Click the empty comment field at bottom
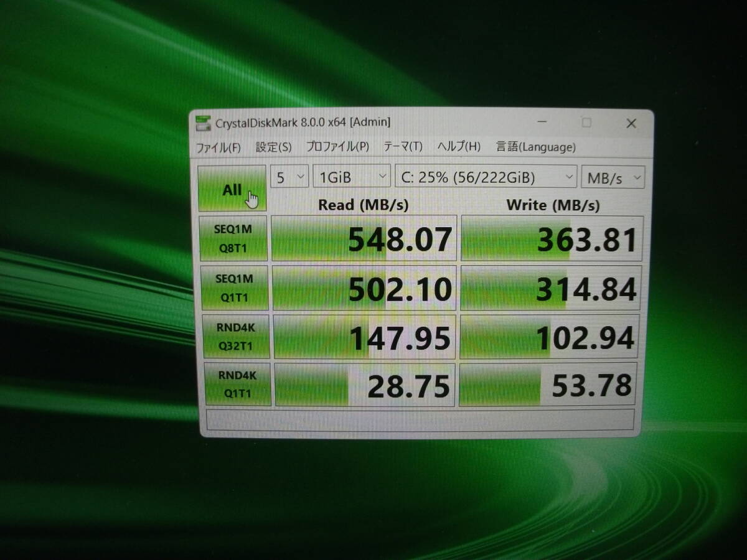The image size is (747, 560). (420, 419)
